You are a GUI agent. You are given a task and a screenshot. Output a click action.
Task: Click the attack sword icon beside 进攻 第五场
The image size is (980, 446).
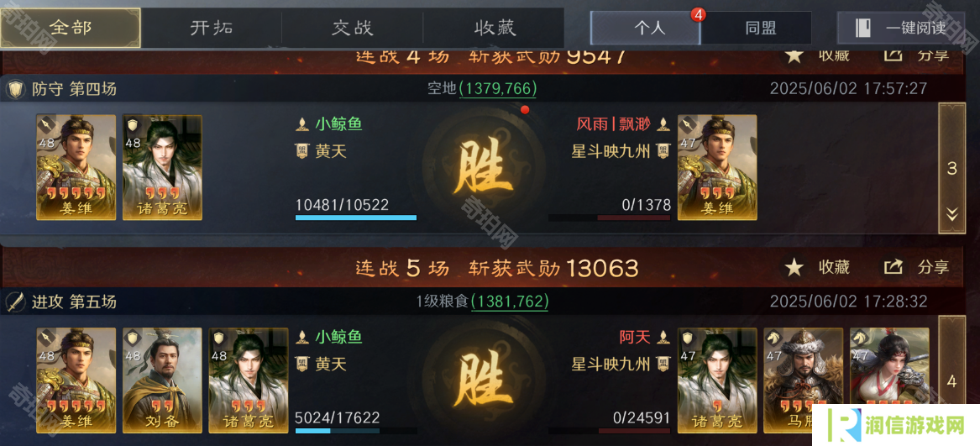(15, 302)
